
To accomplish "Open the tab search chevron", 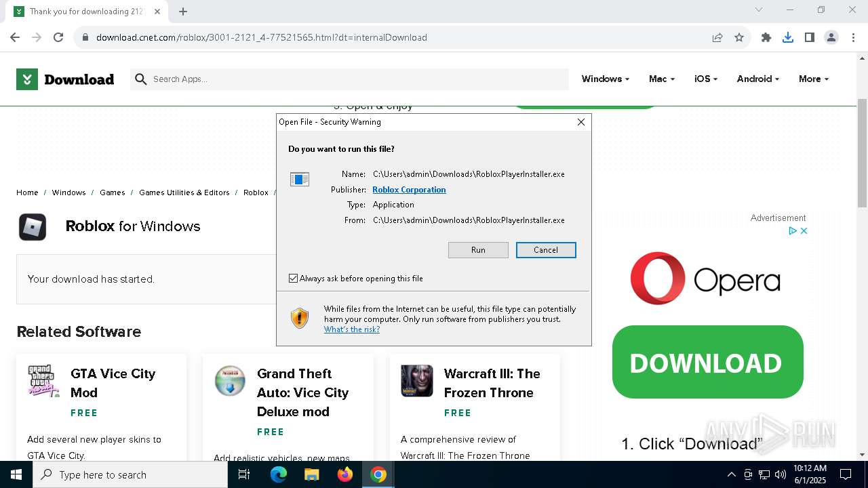I will [759, 10].
